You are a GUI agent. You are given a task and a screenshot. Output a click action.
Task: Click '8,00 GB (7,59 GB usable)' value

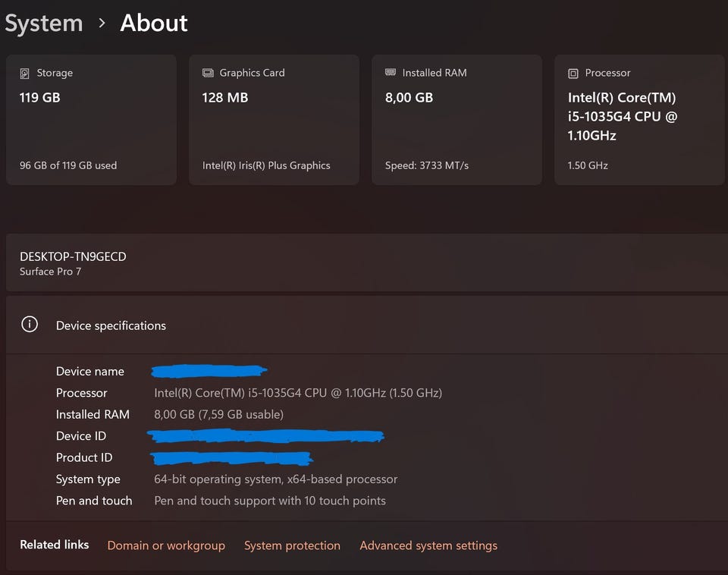coord(218,414)
